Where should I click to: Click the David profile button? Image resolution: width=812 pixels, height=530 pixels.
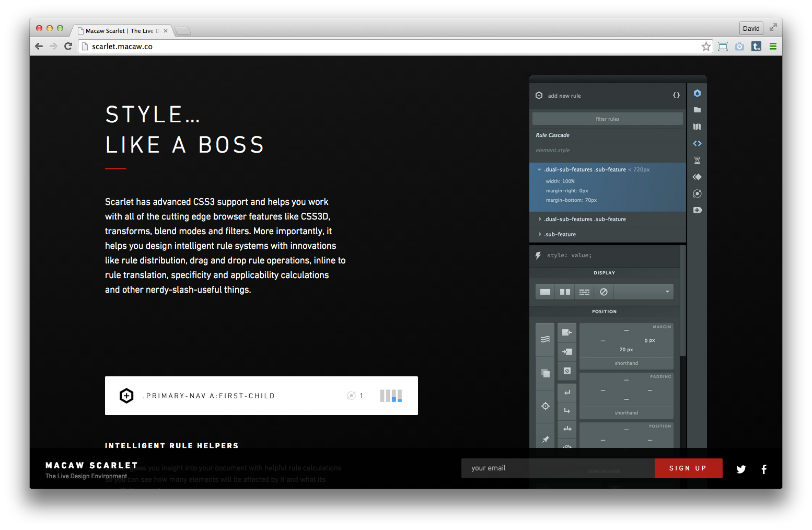tap(751, 28)
